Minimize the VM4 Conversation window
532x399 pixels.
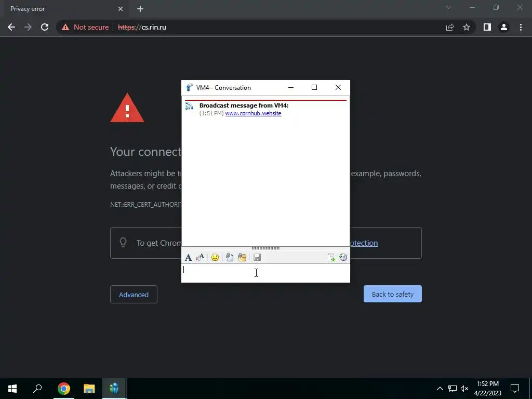pos(291,87)
